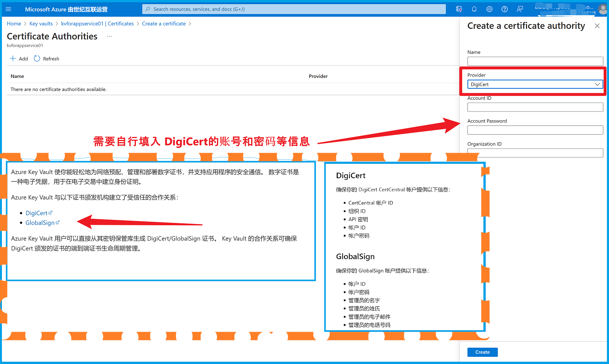Open the help question mark icon
Screen dimensions: 609x364
tap(505, 9)
